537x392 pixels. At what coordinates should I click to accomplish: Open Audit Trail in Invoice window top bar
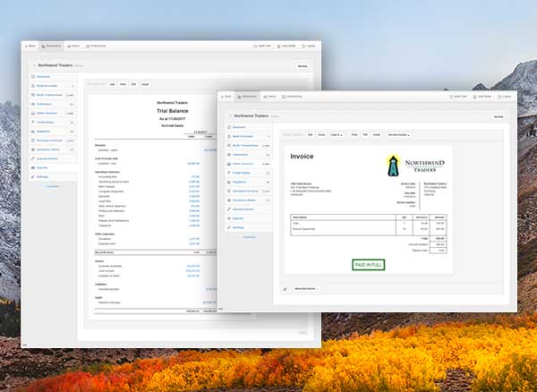tap(458, 97)
